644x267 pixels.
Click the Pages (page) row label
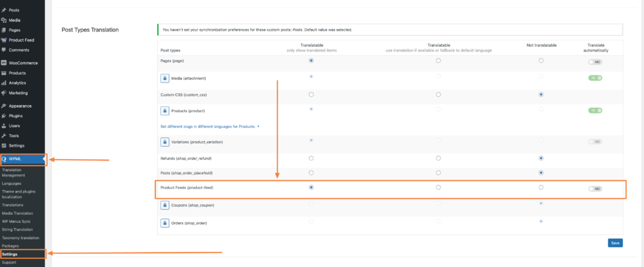pyautogui.click(x=172, y=61)
